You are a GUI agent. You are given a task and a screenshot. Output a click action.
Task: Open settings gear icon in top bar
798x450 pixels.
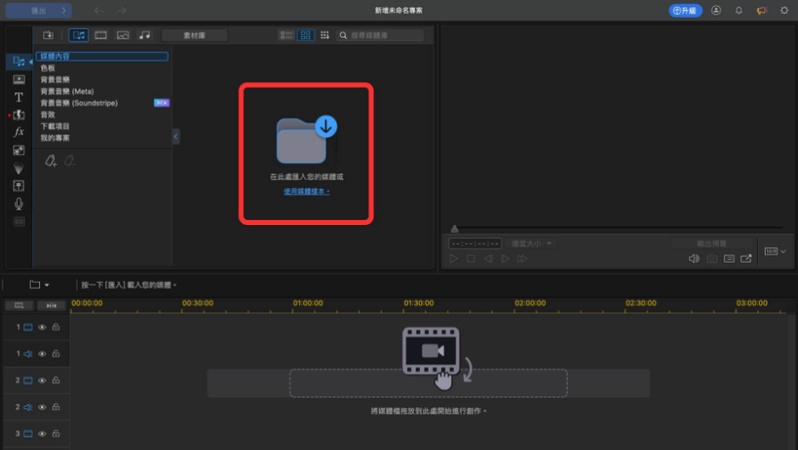[x=783, y=10]
